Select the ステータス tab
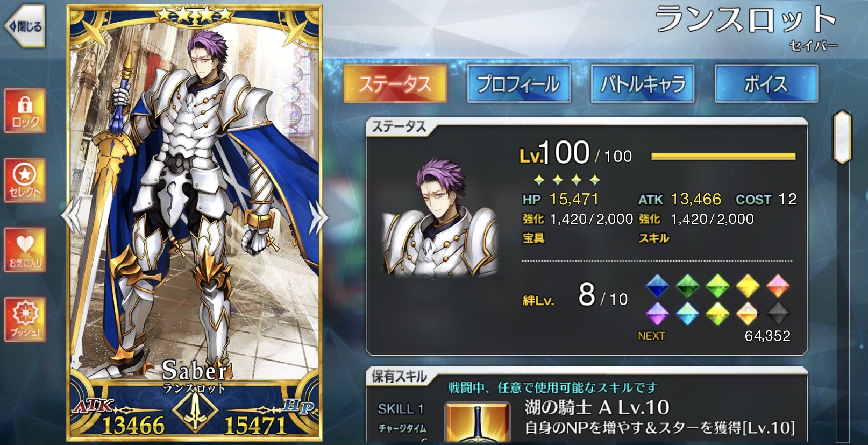 coord(395,83)
